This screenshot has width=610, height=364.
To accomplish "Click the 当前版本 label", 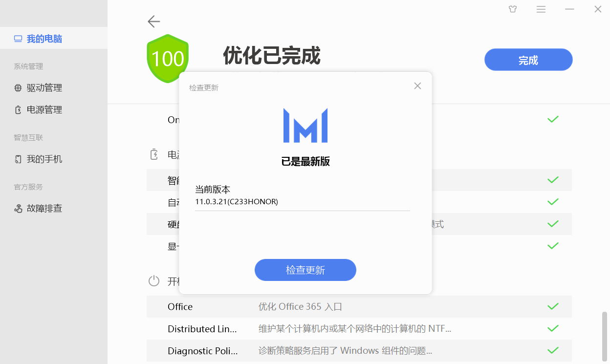I will (x=213, y=190).
